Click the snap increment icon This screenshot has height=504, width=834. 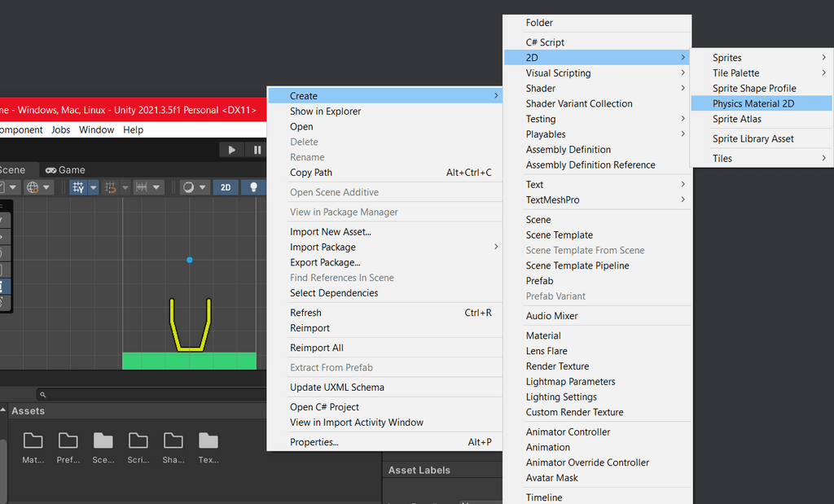[142, 187]
